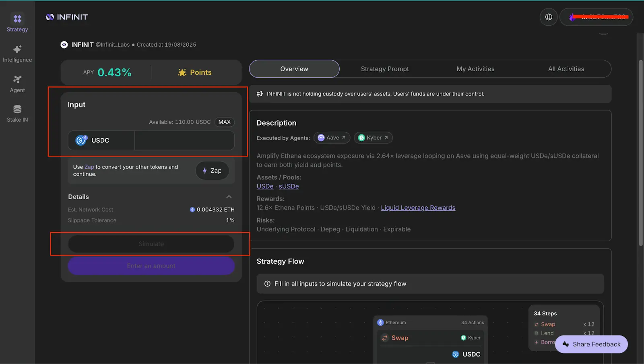Screen dimensions: 644x364
Task: Select the Overview tab
Action: pos(294,69)
